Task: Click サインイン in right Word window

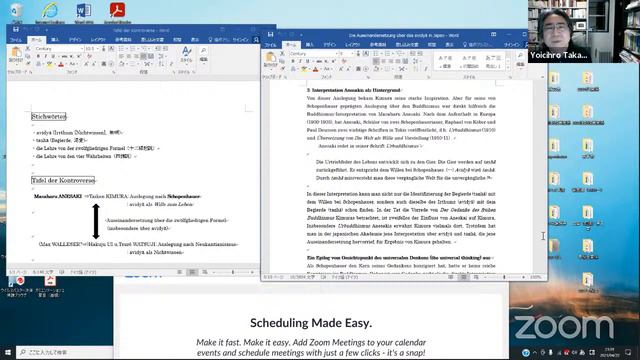Action: (512, 45)
